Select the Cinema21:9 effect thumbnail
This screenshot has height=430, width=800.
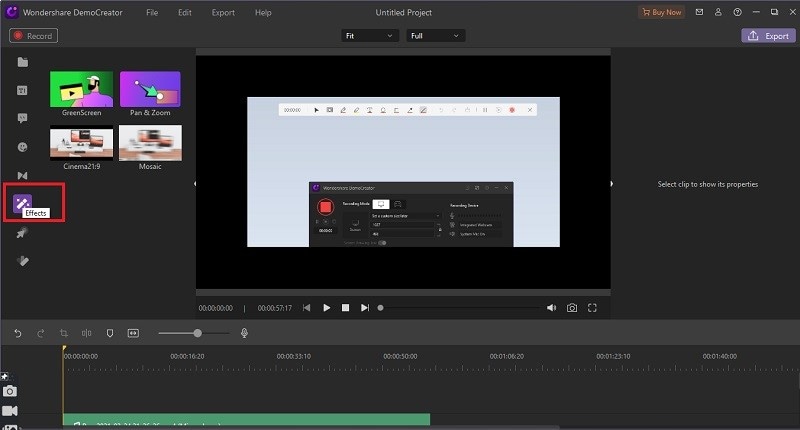point(82,143)
